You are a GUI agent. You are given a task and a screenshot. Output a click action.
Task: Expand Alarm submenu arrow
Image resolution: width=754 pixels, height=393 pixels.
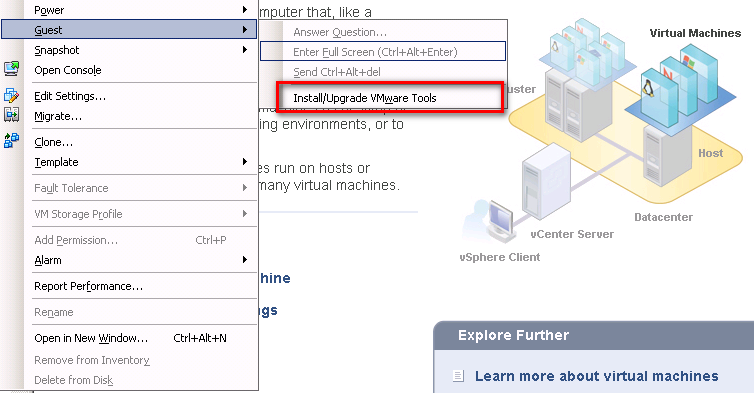245,260
